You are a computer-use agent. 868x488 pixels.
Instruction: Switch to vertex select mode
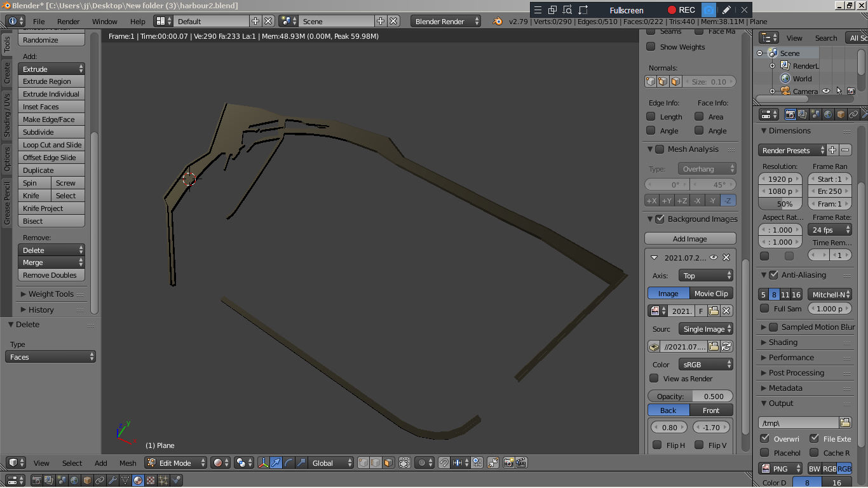coord(363,463)
